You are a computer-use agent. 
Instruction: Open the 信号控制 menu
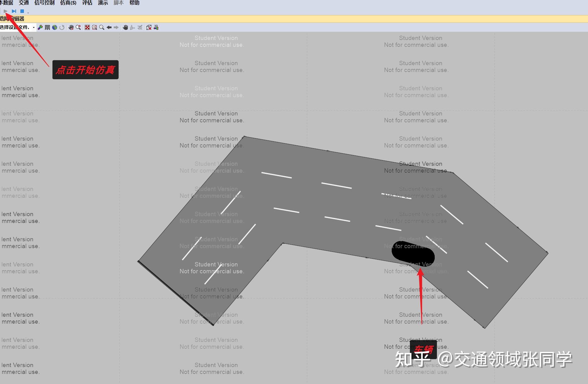(44, 3)
